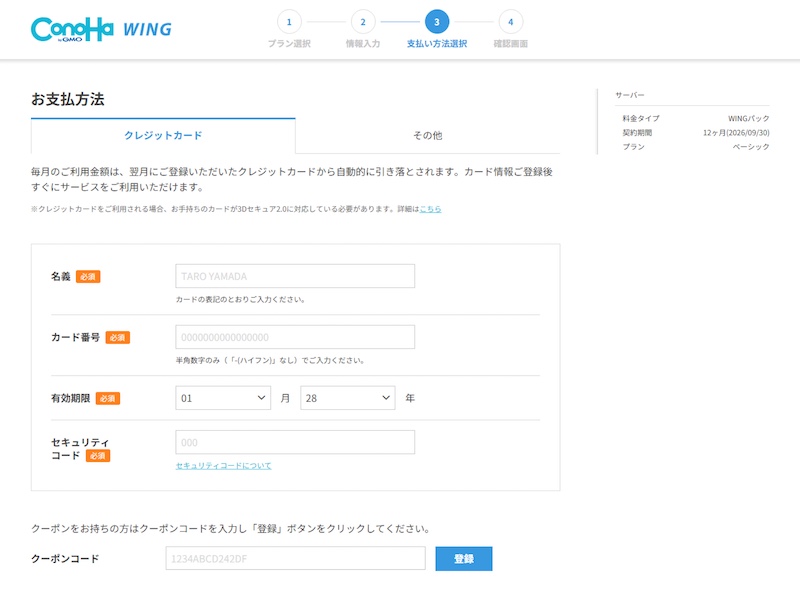Screen dimensions: 800x594
Task: Click the お支払方法 heading
Action: (x=68, y=100)
